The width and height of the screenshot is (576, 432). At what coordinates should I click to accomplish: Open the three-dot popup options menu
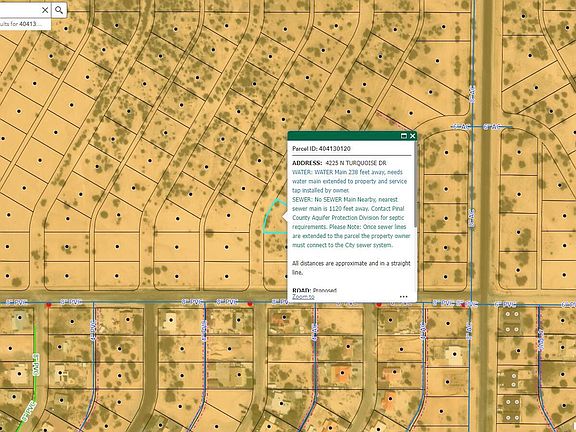pyautogui.click(x=403, y=296)
